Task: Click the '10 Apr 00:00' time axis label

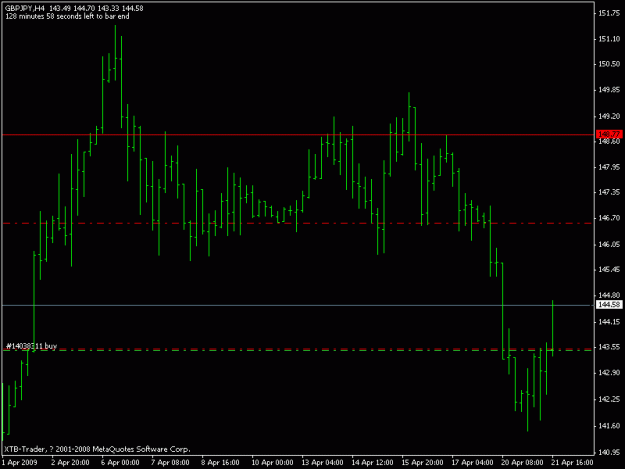Action: (272, 462)
